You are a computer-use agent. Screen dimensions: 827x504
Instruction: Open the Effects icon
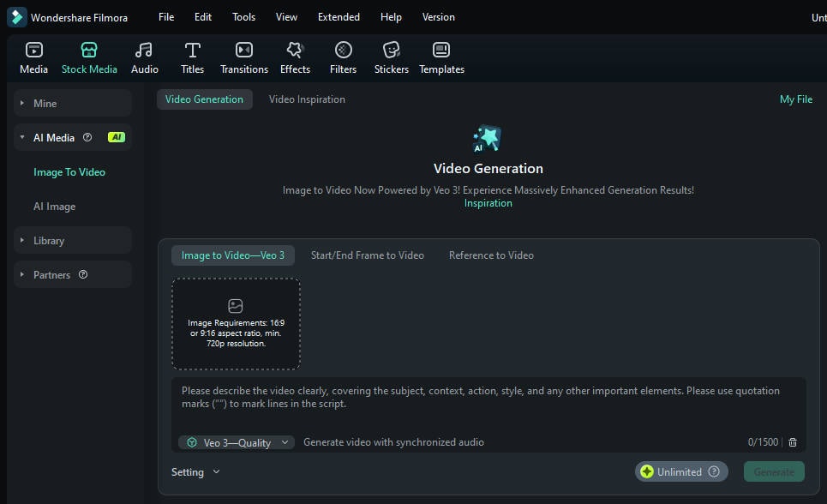tap(295, 50)
